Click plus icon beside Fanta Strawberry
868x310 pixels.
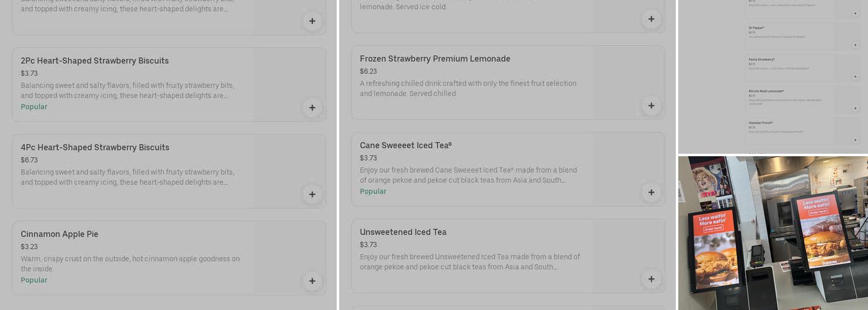pyautogui.click(x=855, y=77)
